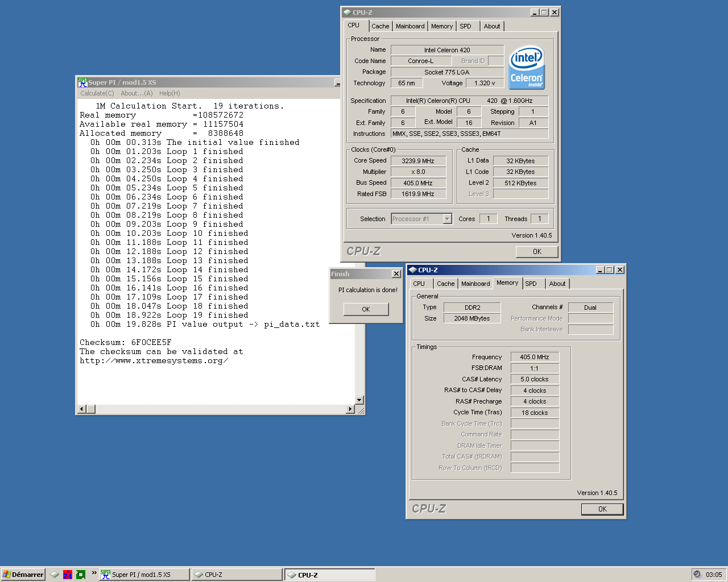Image resolution: width=728 pixels, height=582 pixels.
Task: Click the Rated FSB 1619.9 MHz field
Action: pos(418,194)
